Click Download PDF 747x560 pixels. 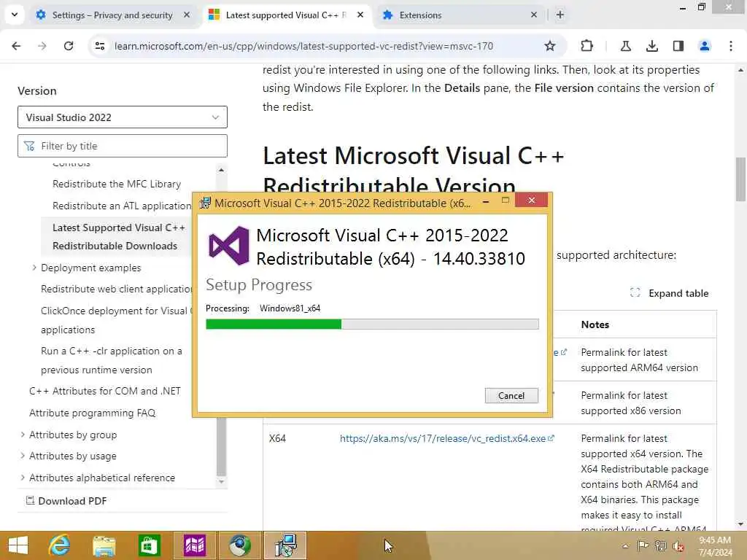[66, 501]
